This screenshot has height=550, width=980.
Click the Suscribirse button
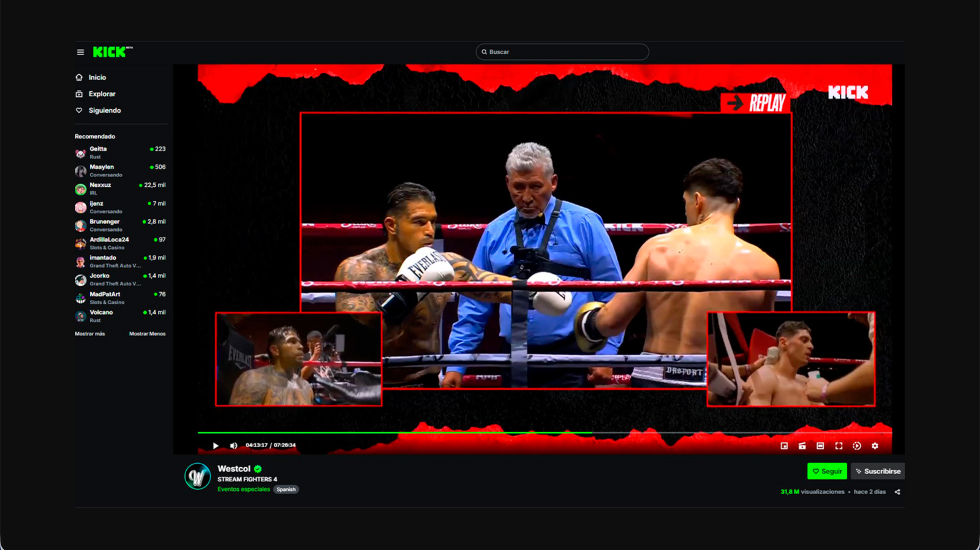[878, 471]
